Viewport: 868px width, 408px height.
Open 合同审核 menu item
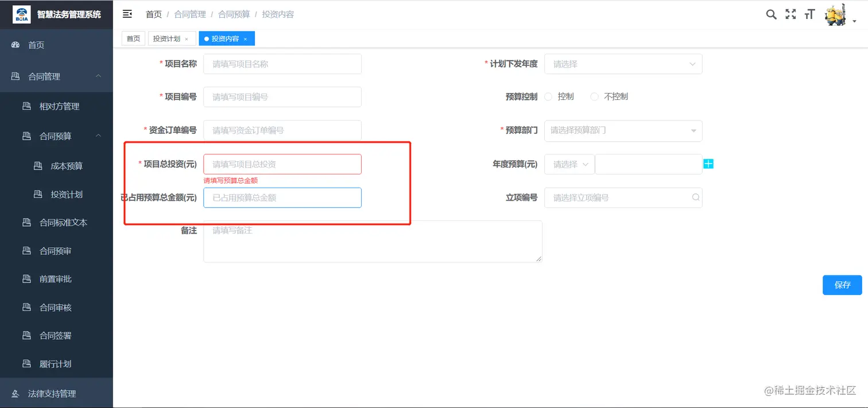click(56, 308)
